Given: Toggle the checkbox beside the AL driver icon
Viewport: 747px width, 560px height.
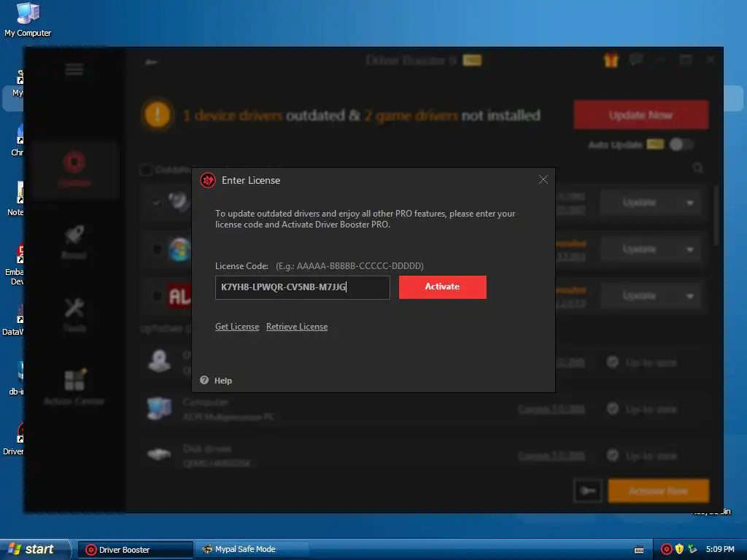Looking at the screenshot, I should 157,296.
